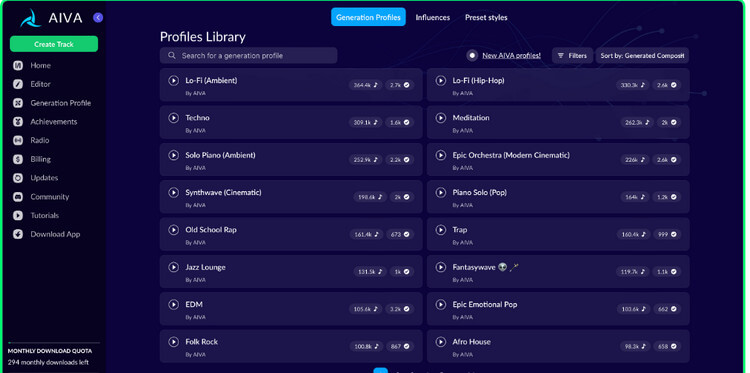Play the Jazz Lounge profile preview
The width and height of the screenshot is (750, 373).
click(174, 267)
